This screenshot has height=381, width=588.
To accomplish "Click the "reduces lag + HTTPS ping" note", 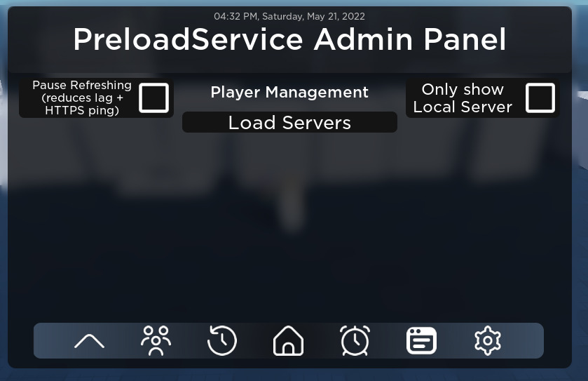I will 82,104.
